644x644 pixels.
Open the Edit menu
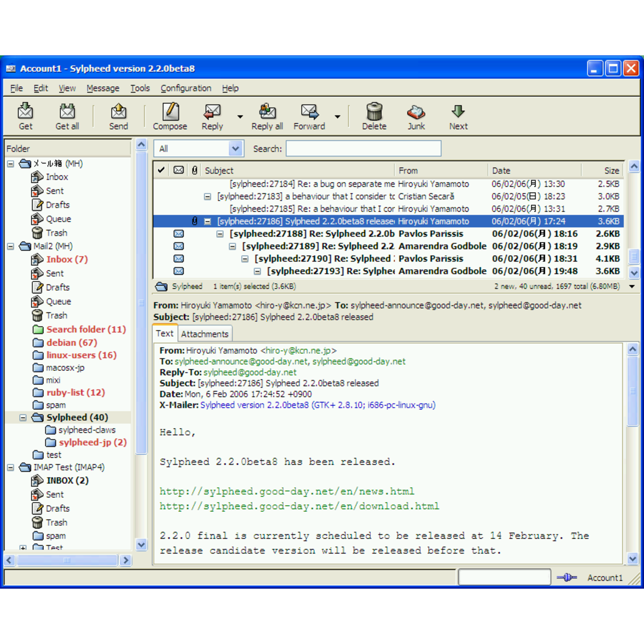point(41,88)
